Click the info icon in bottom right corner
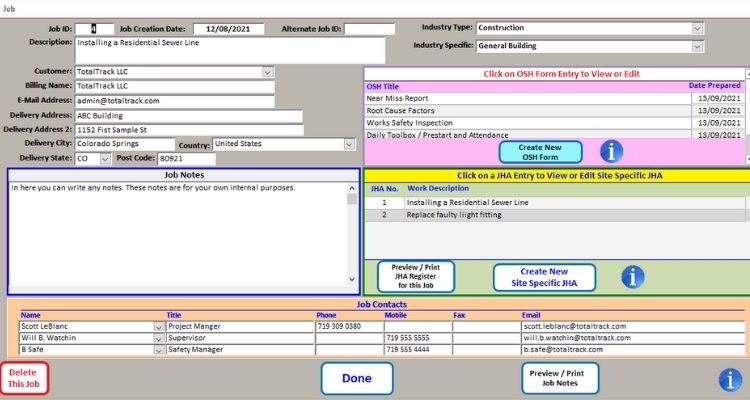The image size is (750, 400). (x=731, y=379)
